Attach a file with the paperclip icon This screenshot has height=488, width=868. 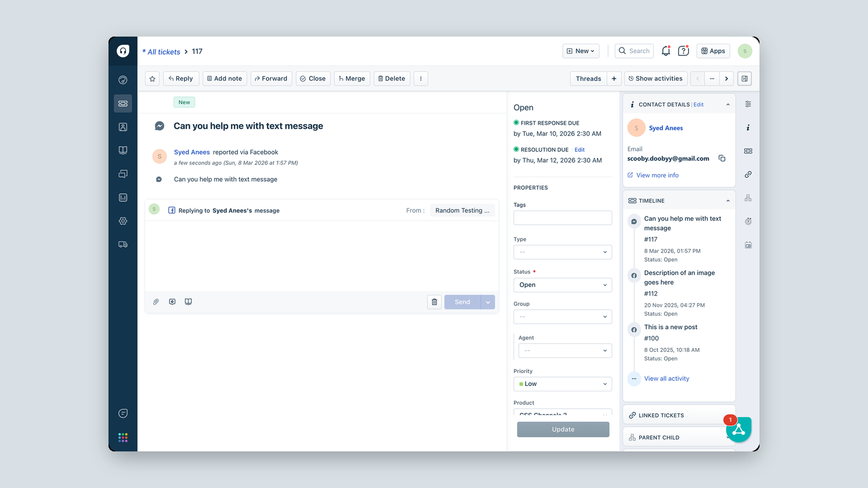[156, 302]
